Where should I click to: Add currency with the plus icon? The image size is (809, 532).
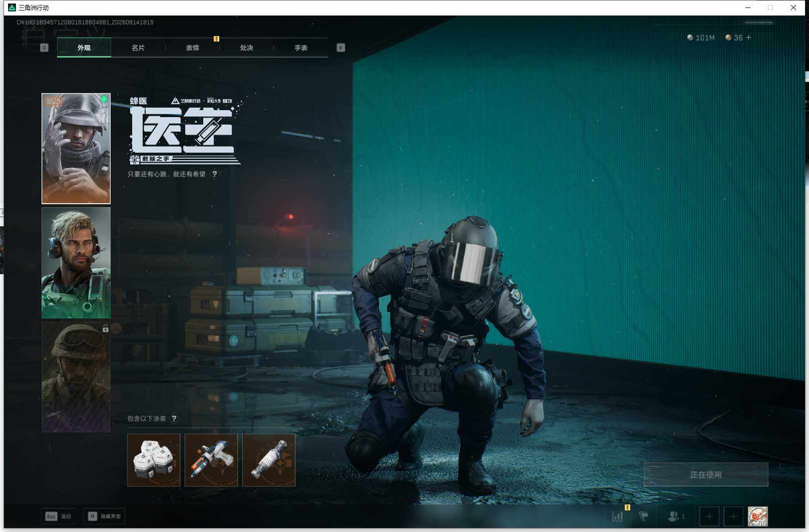pos(749,38)
